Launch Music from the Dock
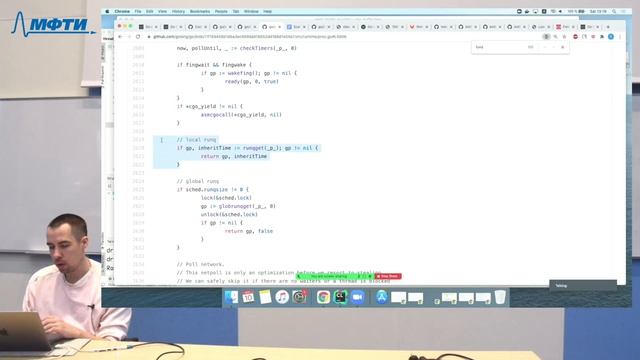Image resolution: width=640 pixels, height=360 pixels. point(282,297)
